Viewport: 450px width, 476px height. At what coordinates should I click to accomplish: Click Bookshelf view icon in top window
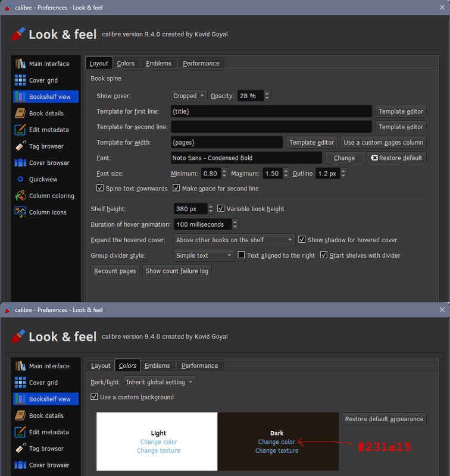click(20, 96)
